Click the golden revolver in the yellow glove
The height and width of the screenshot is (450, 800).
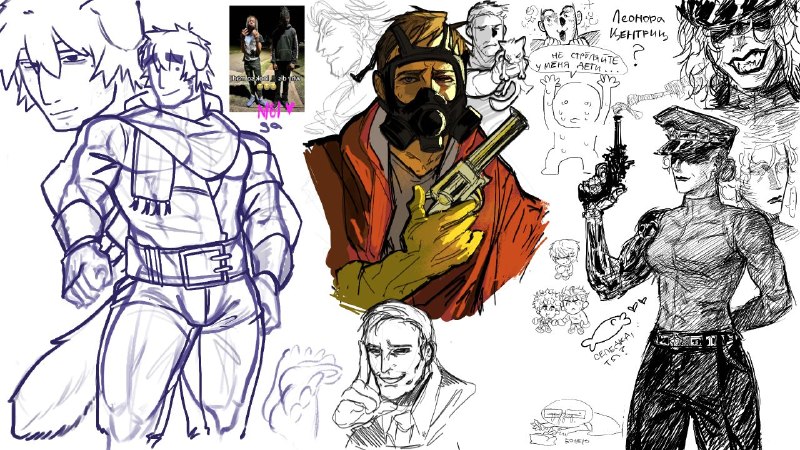coord(471,165)
